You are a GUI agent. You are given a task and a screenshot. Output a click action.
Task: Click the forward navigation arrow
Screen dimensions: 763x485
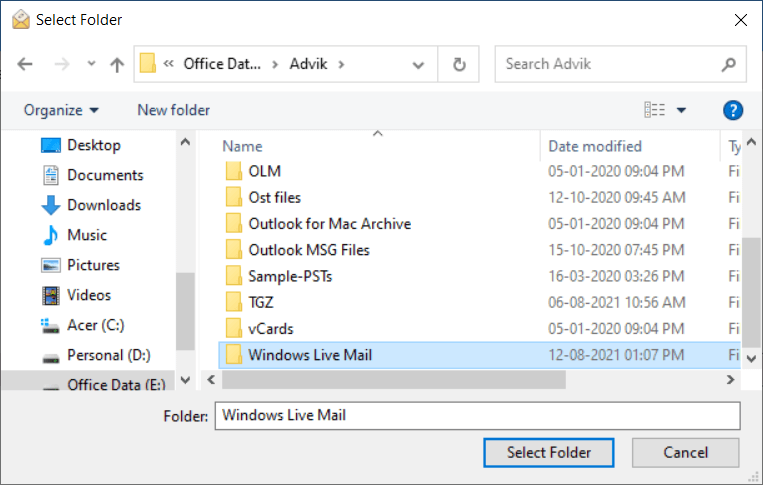click(x=62, y=64)
